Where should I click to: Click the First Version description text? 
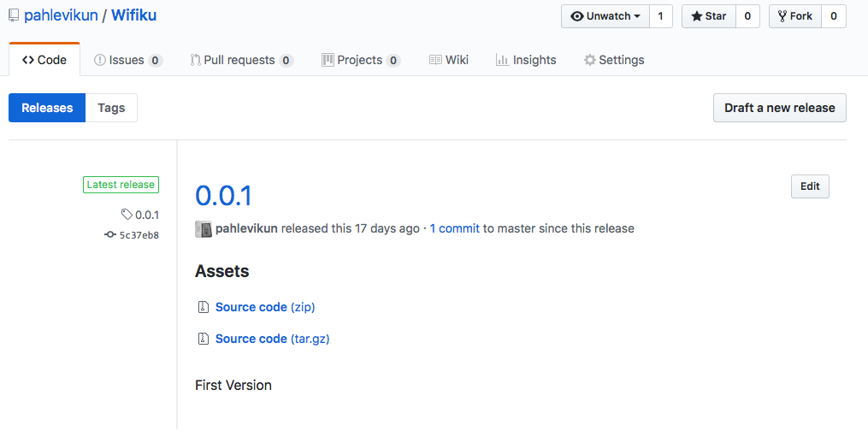233,386
